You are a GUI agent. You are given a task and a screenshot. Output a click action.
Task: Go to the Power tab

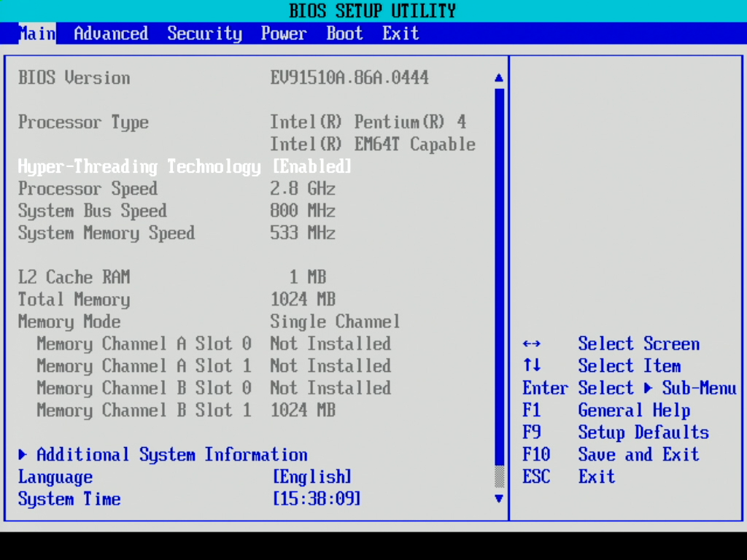click(284, 34)
